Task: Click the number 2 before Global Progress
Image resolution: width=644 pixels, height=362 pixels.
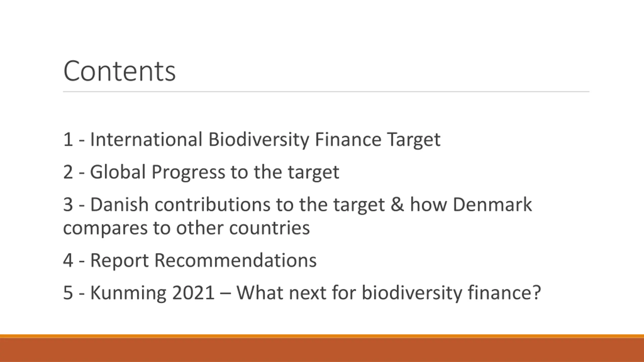Action: pyautogui.click(x=68, y=172)
